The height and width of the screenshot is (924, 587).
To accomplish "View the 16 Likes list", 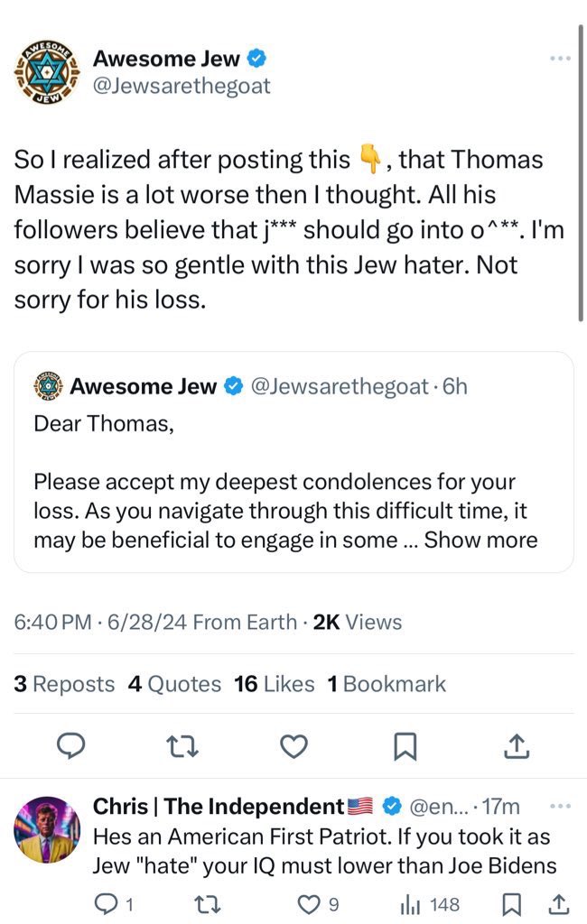I will 274,684.
